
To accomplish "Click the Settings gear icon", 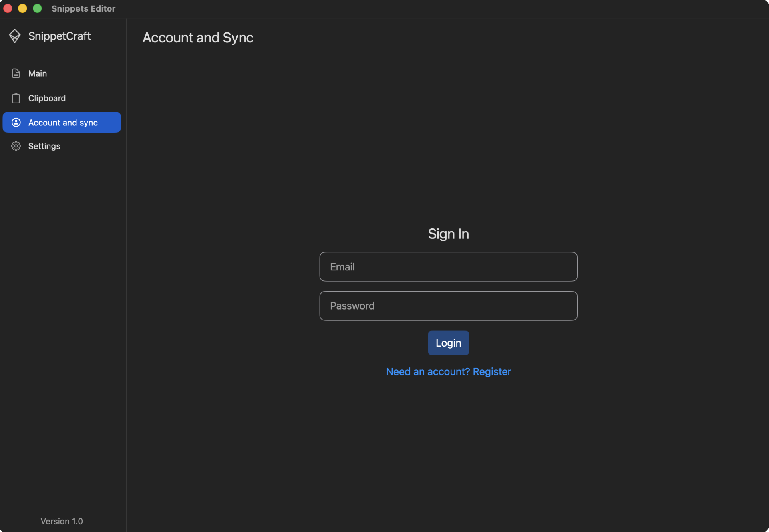I will [x=16, y=146].
